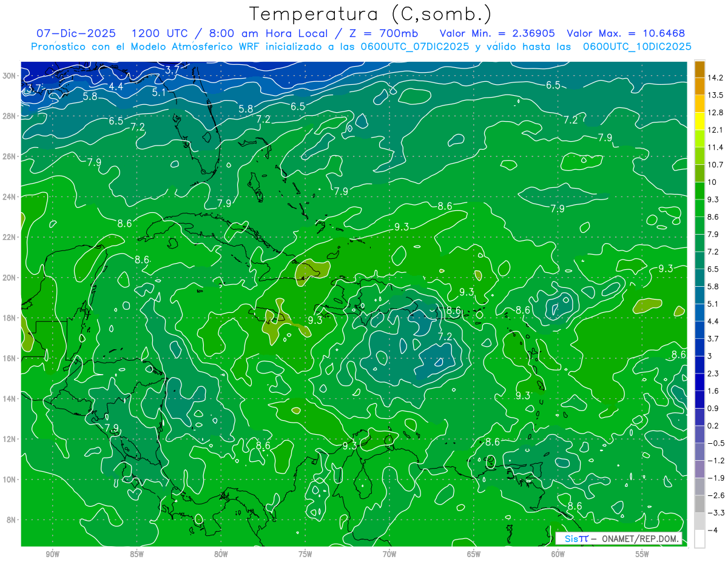Click the '85W' longitude axis label
Viewport: 728px width, 562px height.
[x=137, y=554]
